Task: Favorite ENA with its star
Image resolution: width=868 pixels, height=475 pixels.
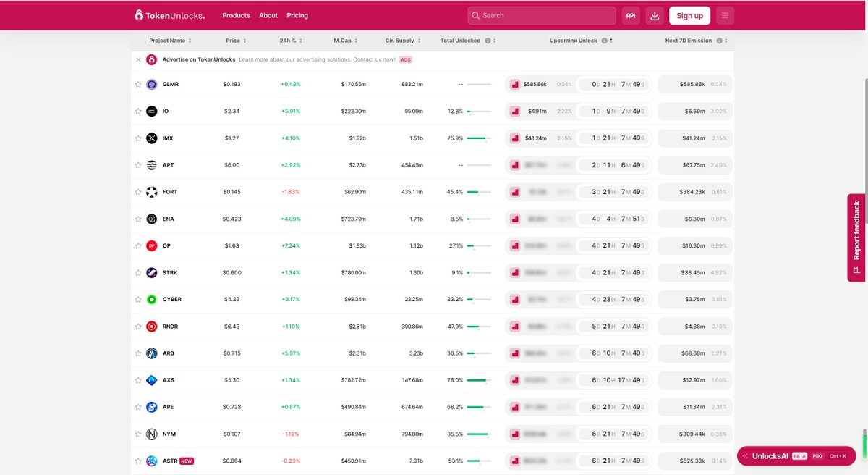Action: pyautogui.click(x=138, y=219)
